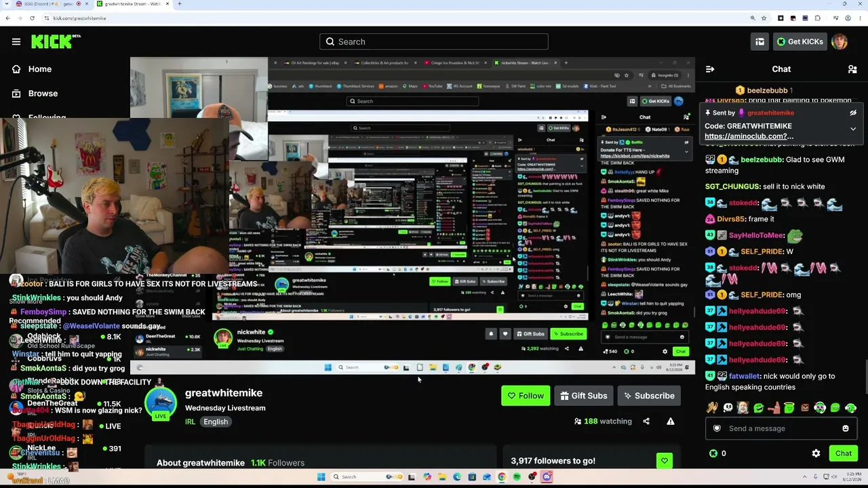
Task: Open the chat users list icon
Action: point(852,69)
